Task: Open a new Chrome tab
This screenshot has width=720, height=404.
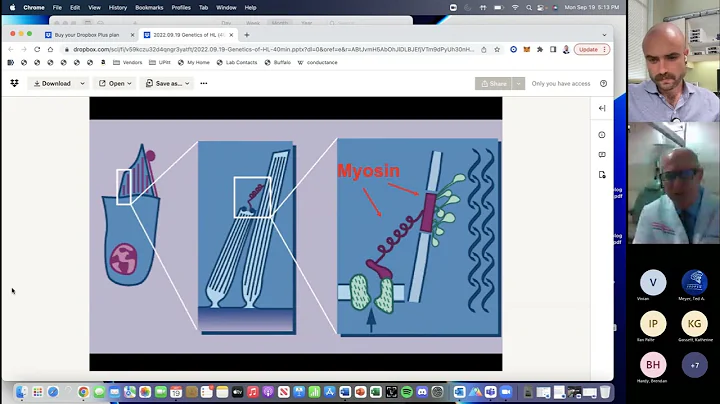Action: (247, 35)
